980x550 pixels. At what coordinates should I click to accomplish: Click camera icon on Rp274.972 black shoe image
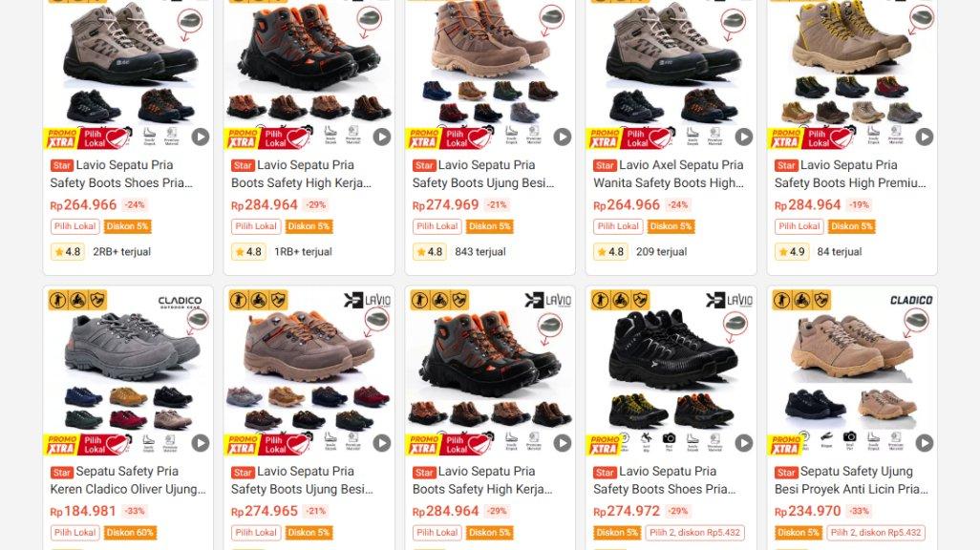pos(669,438)
